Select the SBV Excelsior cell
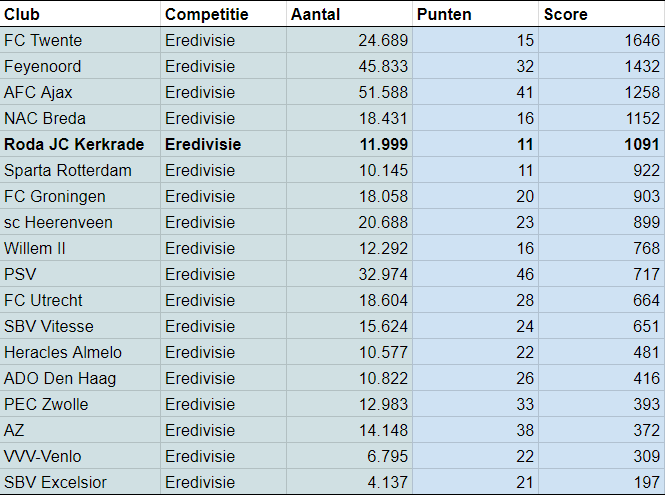Image resolution: width=665 pixels, height=495 pixels. point(80,482)
